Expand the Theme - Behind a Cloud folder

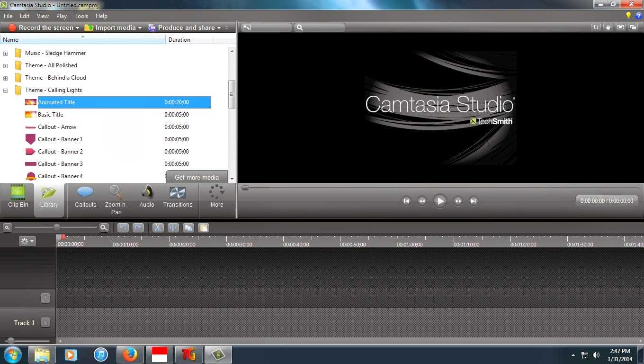pos(5,78)
